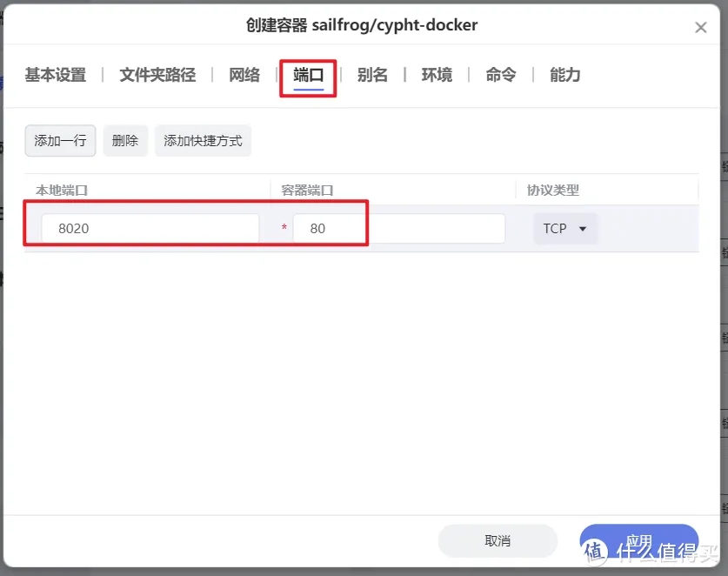Go to the 网络 tab
The height and width of the screenshot is (576, 728).
244,75
